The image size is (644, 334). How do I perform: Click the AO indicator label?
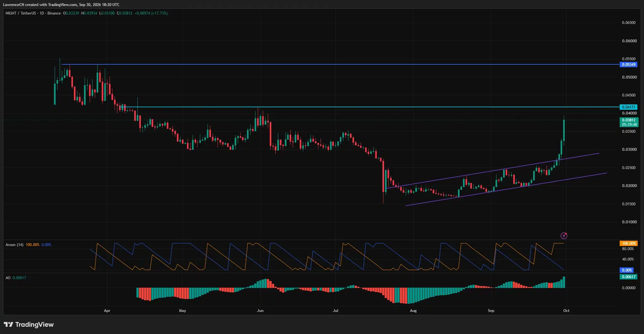pos(8,278)
